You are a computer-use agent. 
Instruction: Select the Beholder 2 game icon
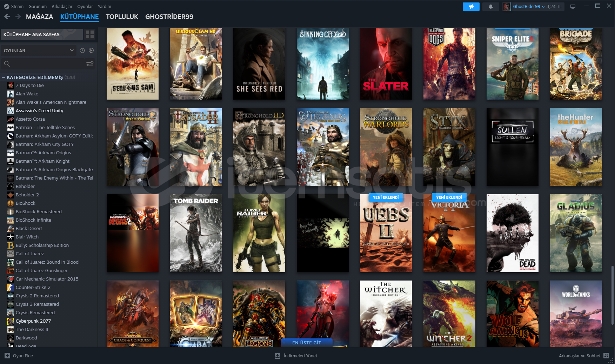[x=11, y=195]
